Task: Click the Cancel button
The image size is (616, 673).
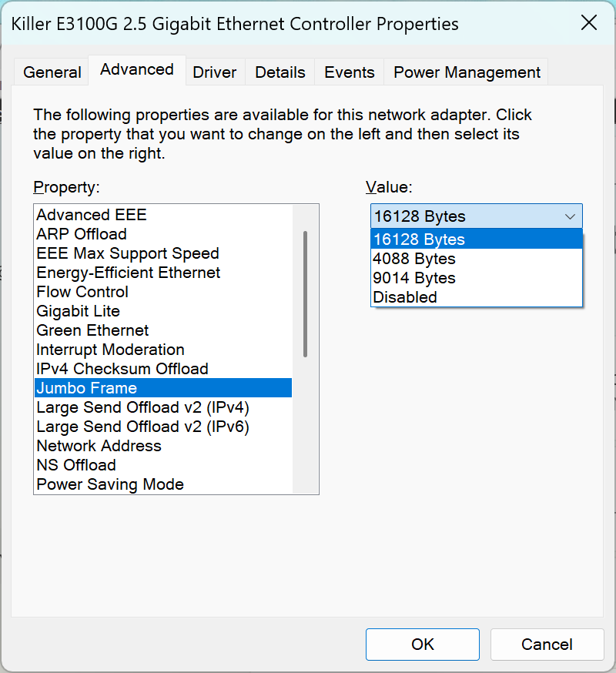Action: pyautogui.click(x=547, y=645)
